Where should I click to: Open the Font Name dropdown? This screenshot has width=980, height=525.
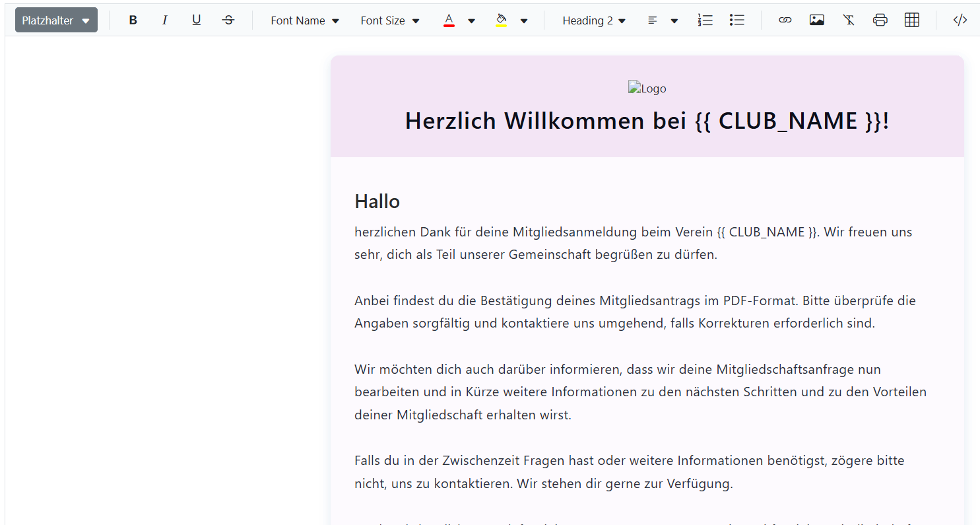[305, 20]
